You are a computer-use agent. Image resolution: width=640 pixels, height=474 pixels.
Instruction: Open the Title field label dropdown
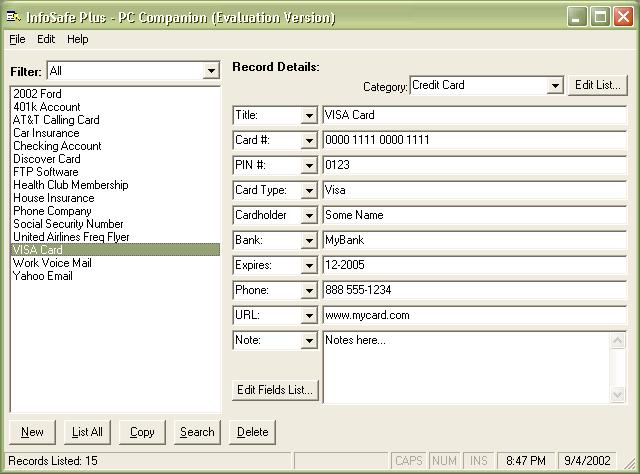coord(309,116)
